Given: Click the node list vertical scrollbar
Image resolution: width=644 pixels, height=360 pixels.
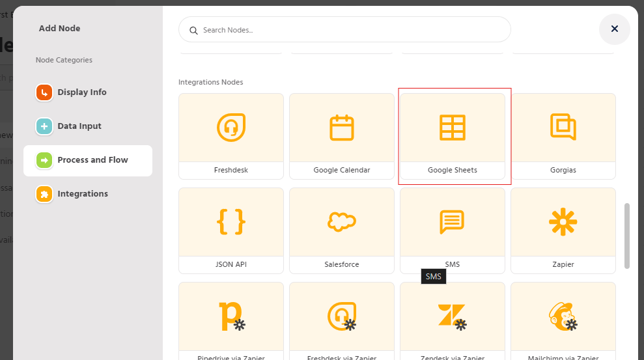Looking at the screenshot, I should [x=627, y=236].
